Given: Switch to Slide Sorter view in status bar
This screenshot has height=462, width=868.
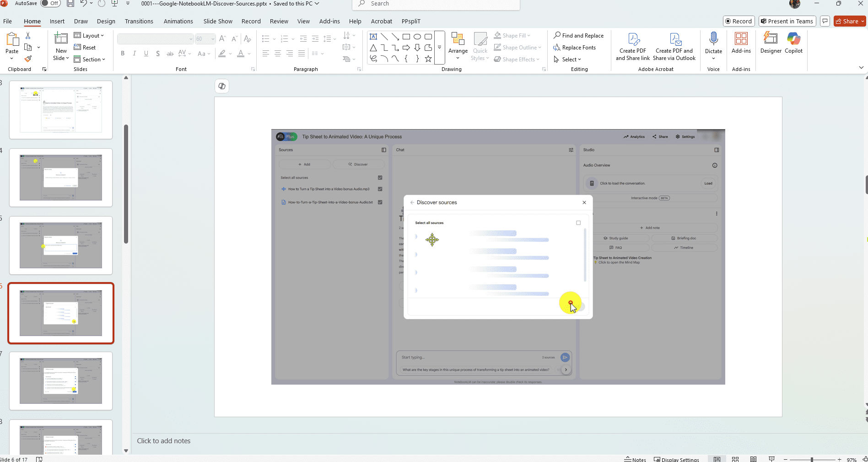Looking at the screenshot, I should click(x=735, y=459).
